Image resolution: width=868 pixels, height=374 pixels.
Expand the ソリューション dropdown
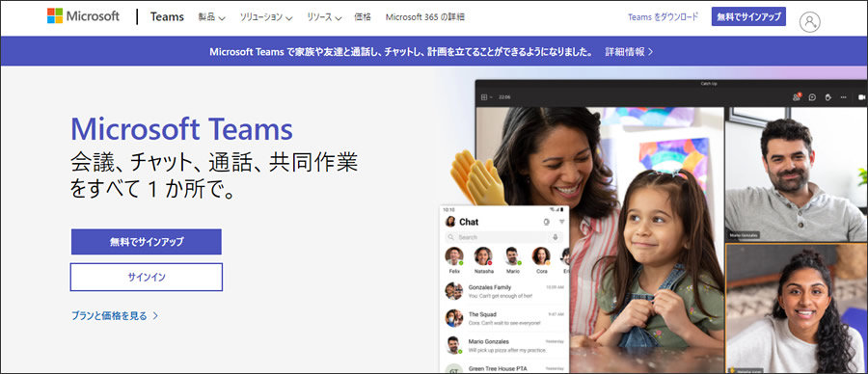tap(266, 17)
